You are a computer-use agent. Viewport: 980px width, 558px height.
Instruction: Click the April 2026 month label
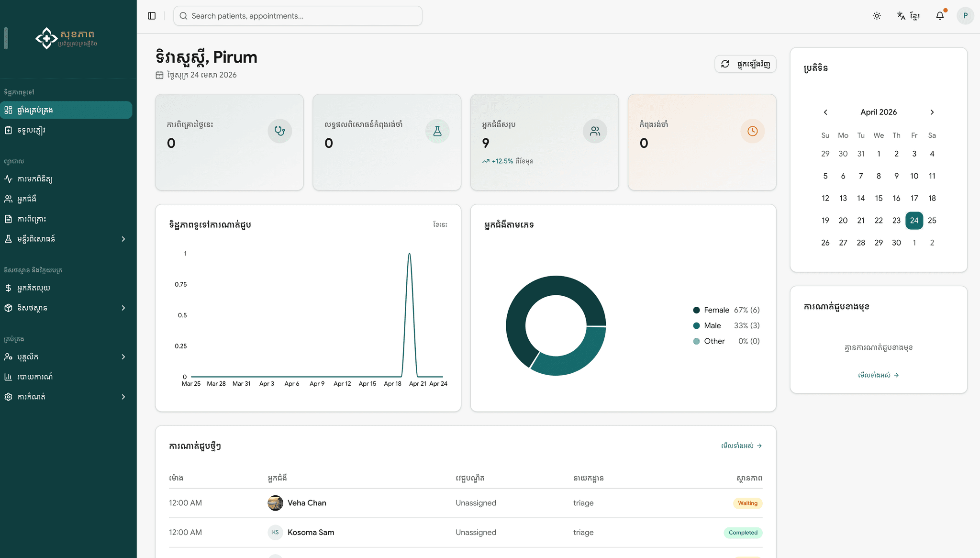879,112
